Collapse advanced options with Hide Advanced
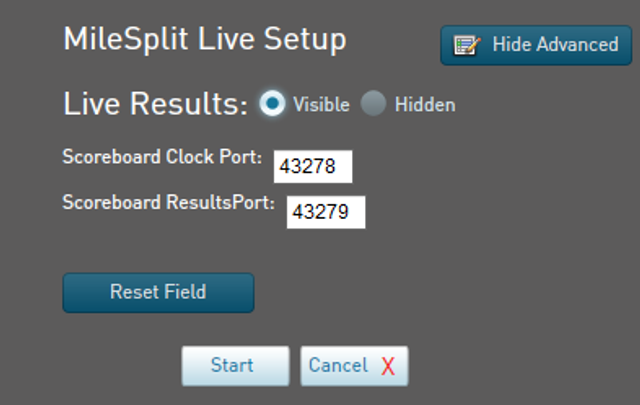This screenshot has height=405, width=640. (x=536, y=45)
